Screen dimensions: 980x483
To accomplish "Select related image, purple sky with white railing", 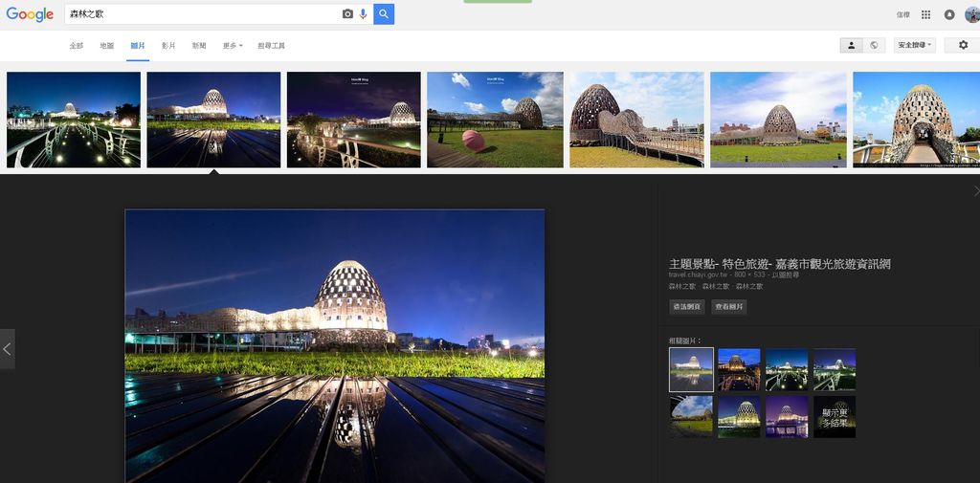I will click(835, 369).
